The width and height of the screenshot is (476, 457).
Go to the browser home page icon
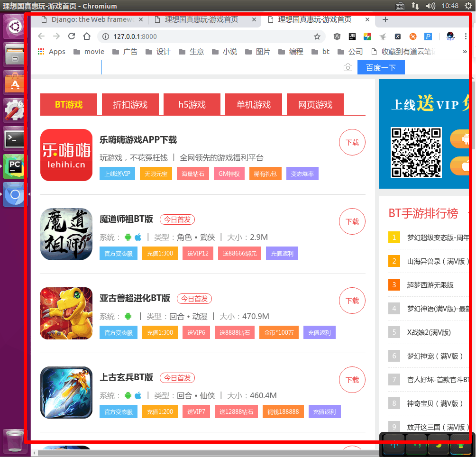pos(87,37)
